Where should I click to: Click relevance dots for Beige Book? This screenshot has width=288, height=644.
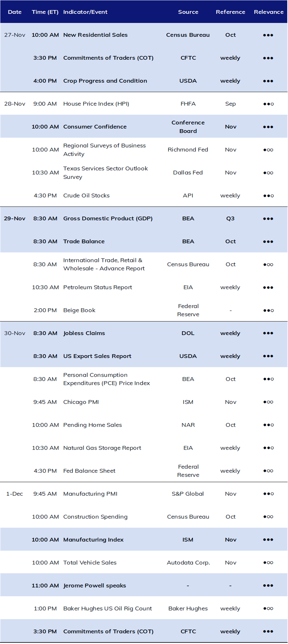click(x=268, y=310)
